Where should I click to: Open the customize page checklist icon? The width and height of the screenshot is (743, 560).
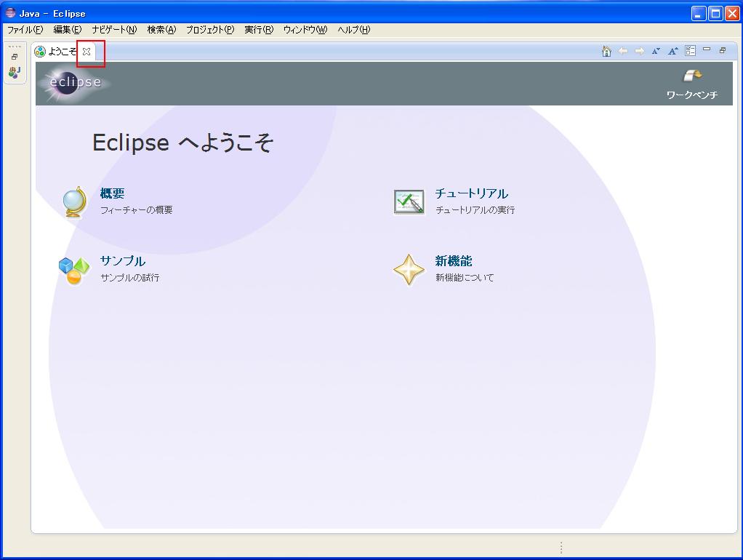pyautogui.click(x=691, y=51)
